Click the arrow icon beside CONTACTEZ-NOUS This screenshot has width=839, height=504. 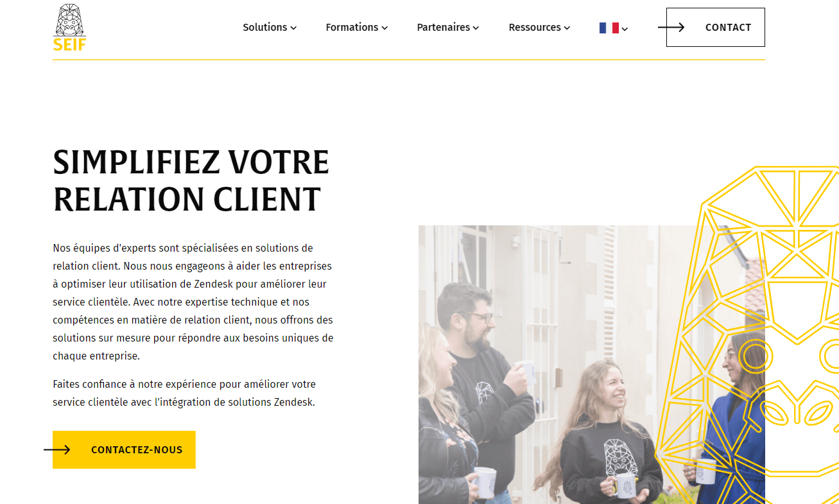tap(56, 449)
